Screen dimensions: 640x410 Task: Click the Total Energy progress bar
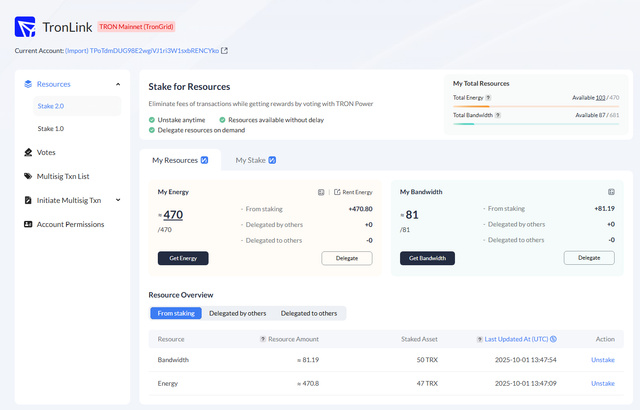point(536,106)
